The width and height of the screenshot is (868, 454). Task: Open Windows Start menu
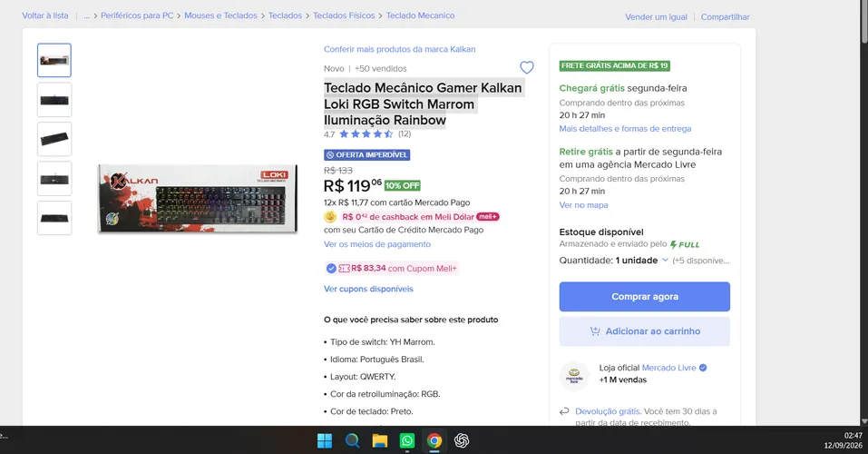(325, 440)
